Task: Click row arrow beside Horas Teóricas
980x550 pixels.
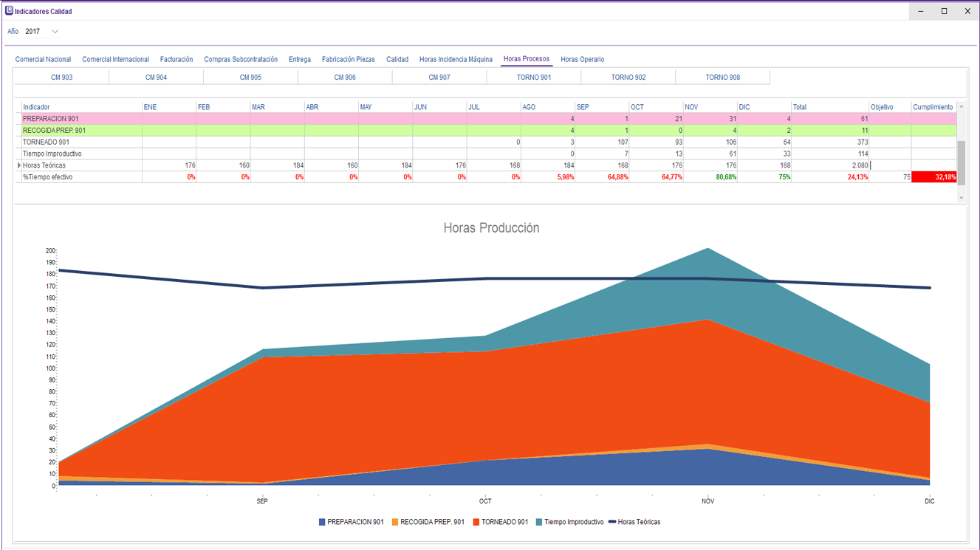Action: click(18, 166)
